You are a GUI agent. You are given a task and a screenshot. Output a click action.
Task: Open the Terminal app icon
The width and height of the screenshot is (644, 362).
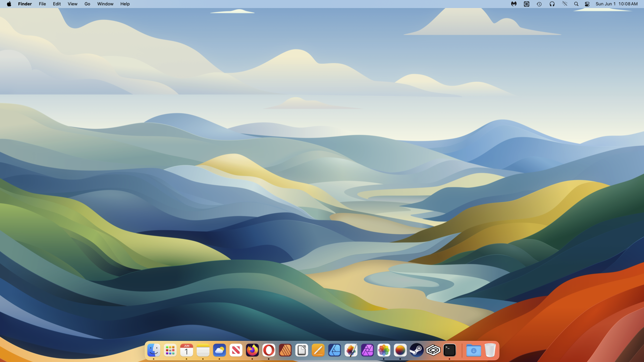pyautogui.click(x=449, y=350)
